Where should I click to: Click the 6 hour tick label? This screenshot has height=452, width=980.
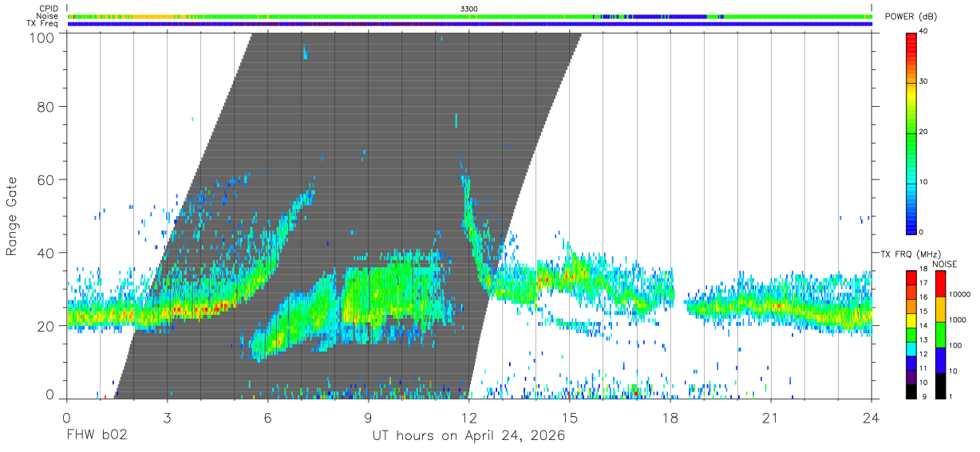[267, 417]
